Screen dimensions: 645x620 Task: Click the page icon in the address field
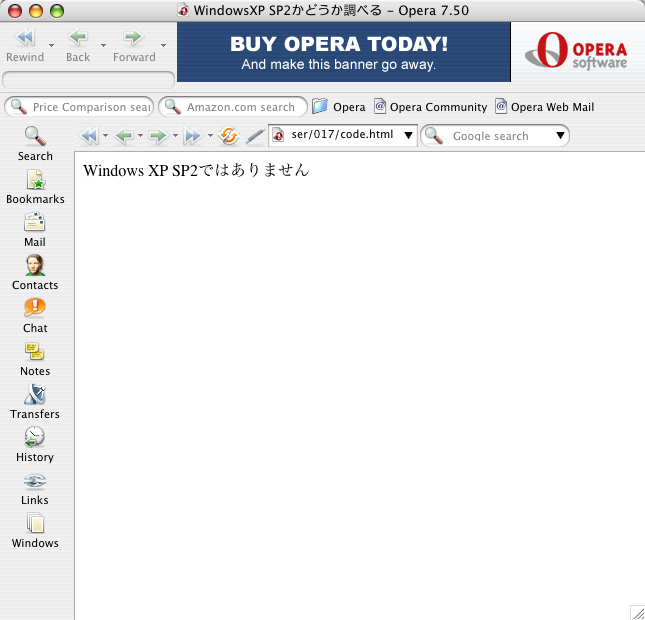(x=278, y=135)
